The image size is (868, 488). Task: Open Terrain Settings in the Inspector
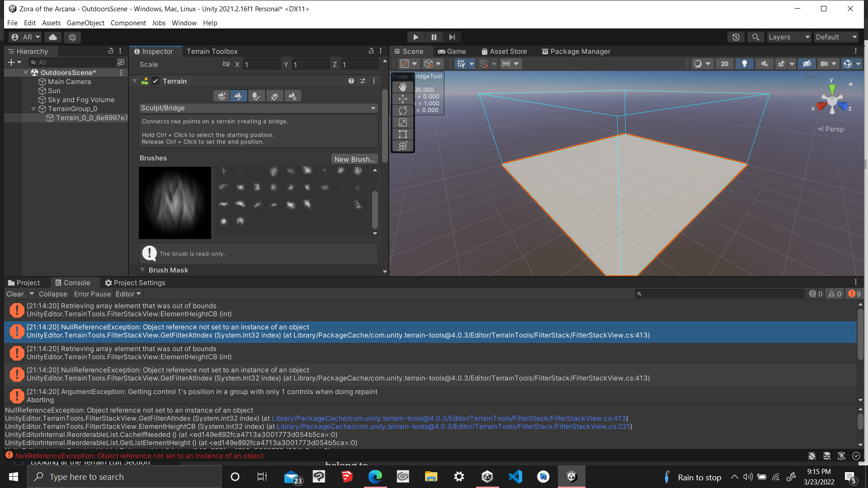click(292, 96)
